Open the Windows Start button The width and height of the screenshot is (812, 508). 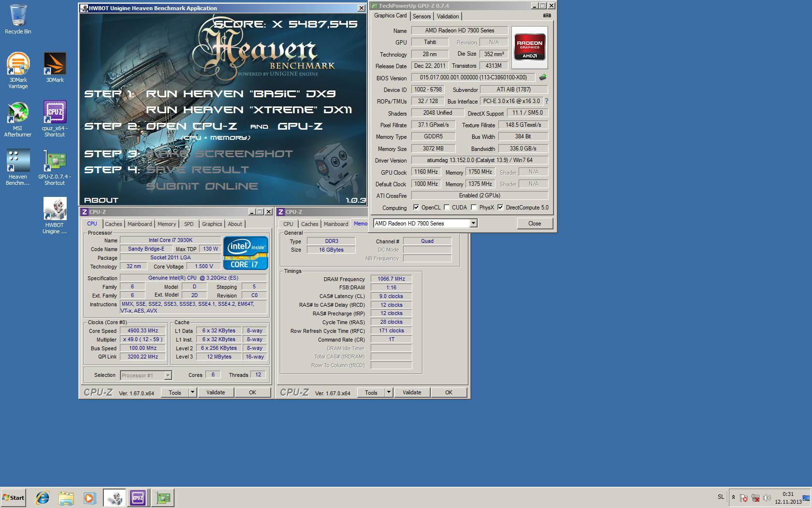point(13,497)
